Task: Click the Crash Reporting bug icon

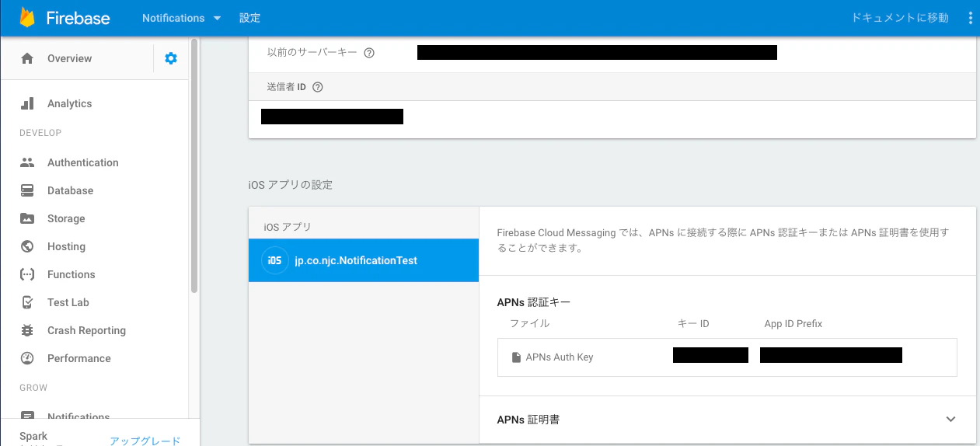Action: (x=27, y=330)
